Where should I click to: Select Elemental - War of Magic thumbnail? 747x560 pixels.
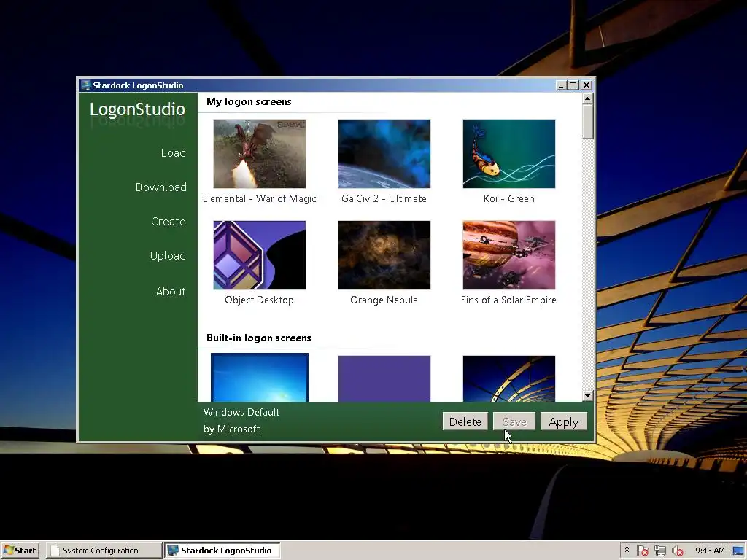coord(260,154)
